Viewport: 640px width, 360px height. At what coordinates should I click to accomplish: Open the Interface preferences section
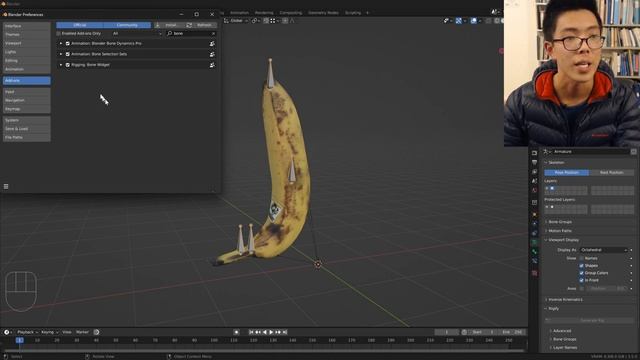[x=27, y=26]
